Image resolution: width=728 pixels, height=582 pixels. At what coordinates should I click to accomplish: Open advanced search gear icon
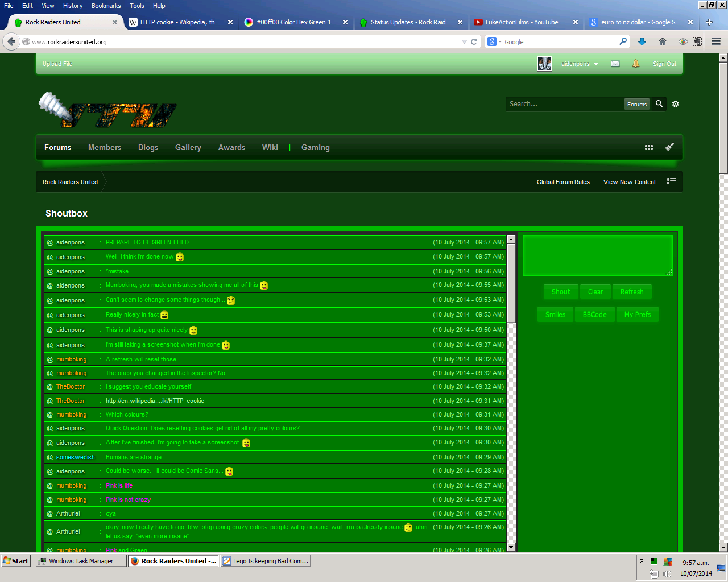676,104
